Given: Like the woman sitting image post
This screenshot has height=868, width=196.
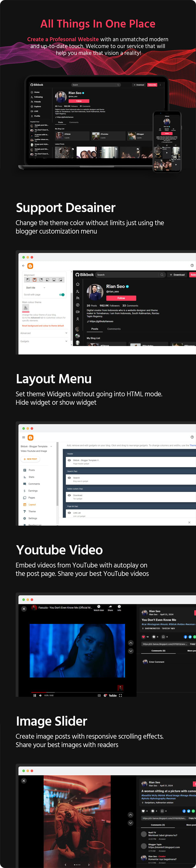Looking at the screenshot, I should tap(143, 811).
